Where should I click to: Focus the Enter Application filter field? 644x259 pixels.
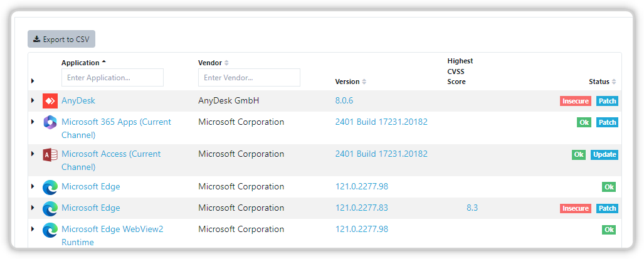pyautogui.click(x=112, y=78)
